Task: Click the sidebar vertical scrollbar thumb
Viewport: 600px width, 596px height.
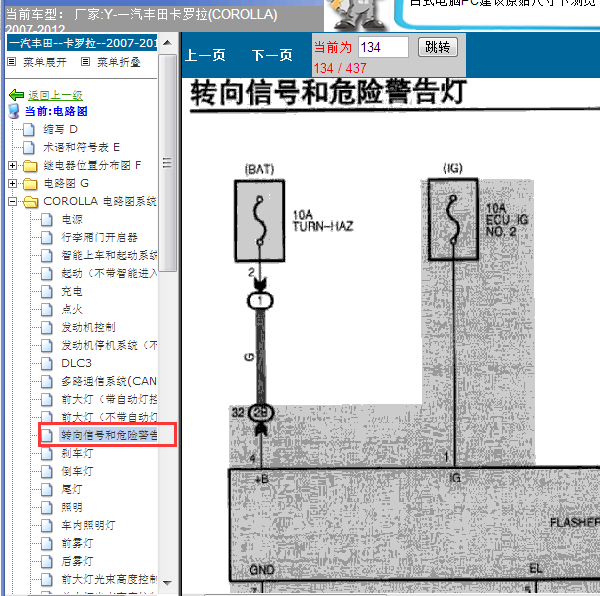Action: pos(167,163)
